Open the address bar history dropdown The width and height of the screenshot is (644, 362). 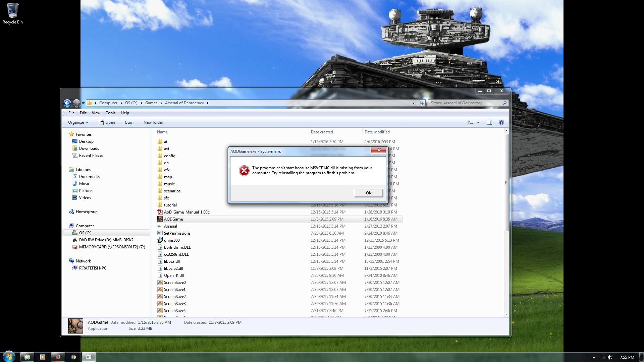[414, 103]
